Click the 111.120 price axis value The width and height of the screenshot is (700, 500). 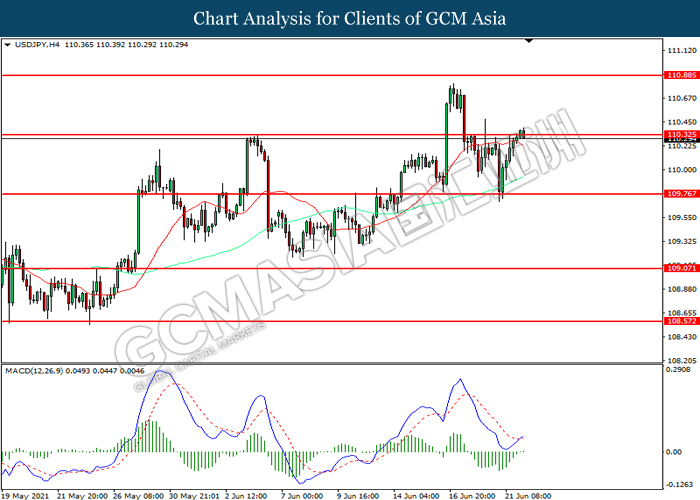(x=682, y=50)
